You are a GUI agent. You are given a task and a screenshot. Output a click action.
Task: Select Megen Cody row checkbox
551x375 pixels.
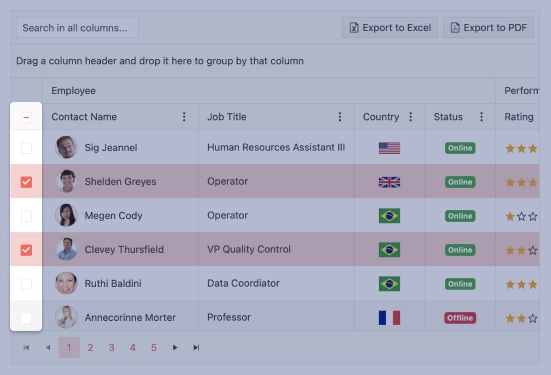(x=26, y=216)
